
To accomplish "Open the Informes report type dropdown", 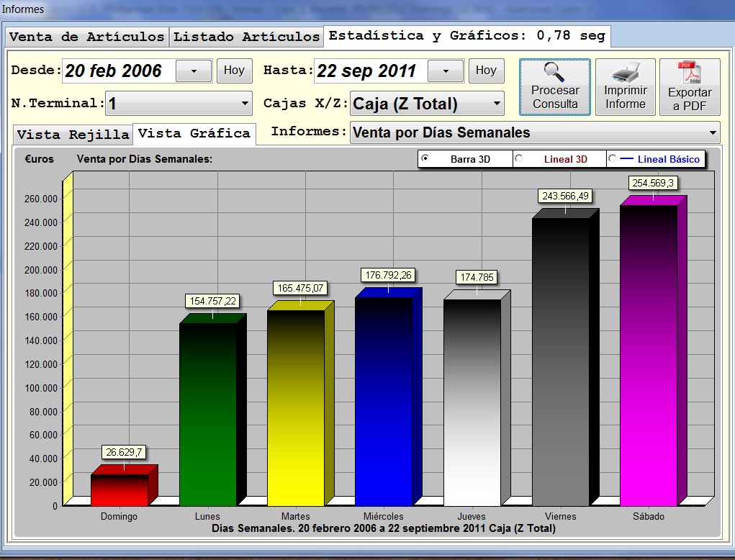I will click(712, 132).
